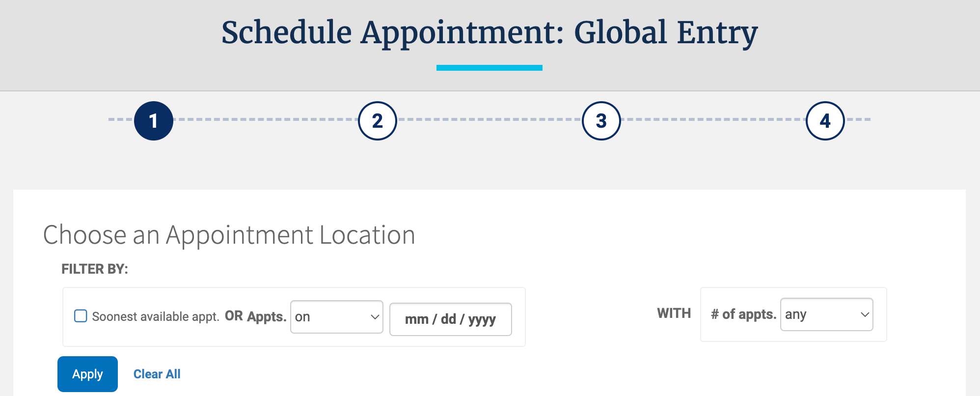Screen dimensions: 980x396
Task: Toggle the soonest appointment filter option
Action: pyautogui.click(x=80, y=316)
